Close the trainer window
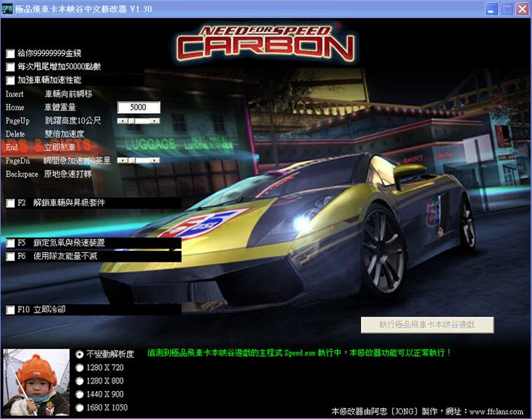This screenshot has height=419, width=532. (522, 9)
